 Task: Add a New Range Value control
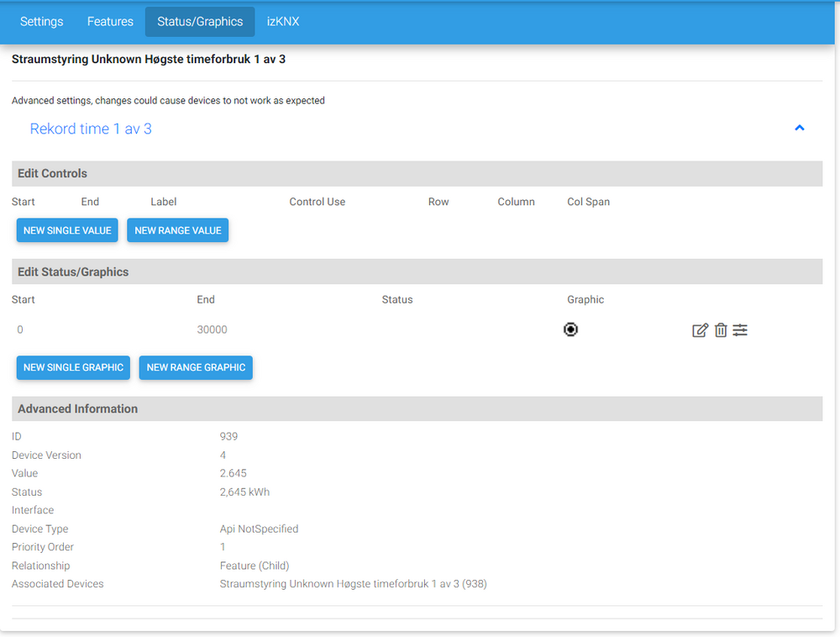(x=177, y=230)
